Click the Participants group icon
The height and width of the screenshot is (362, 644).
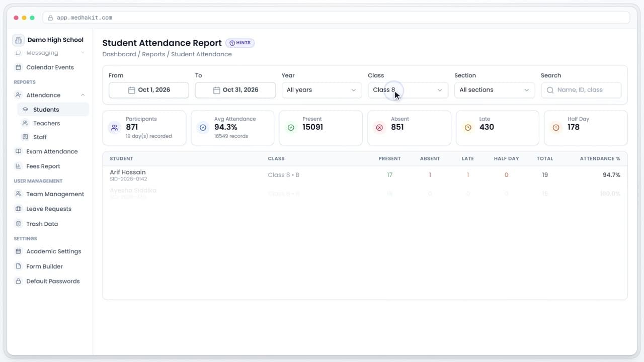pyautogui.click(x=115, y=128)
